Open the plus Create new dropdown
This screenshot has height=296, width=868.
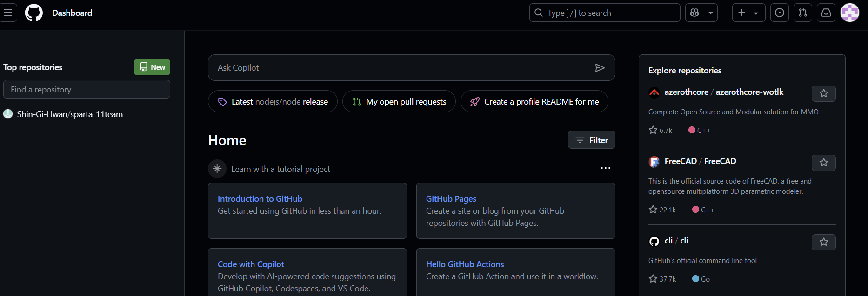(748, 13)
